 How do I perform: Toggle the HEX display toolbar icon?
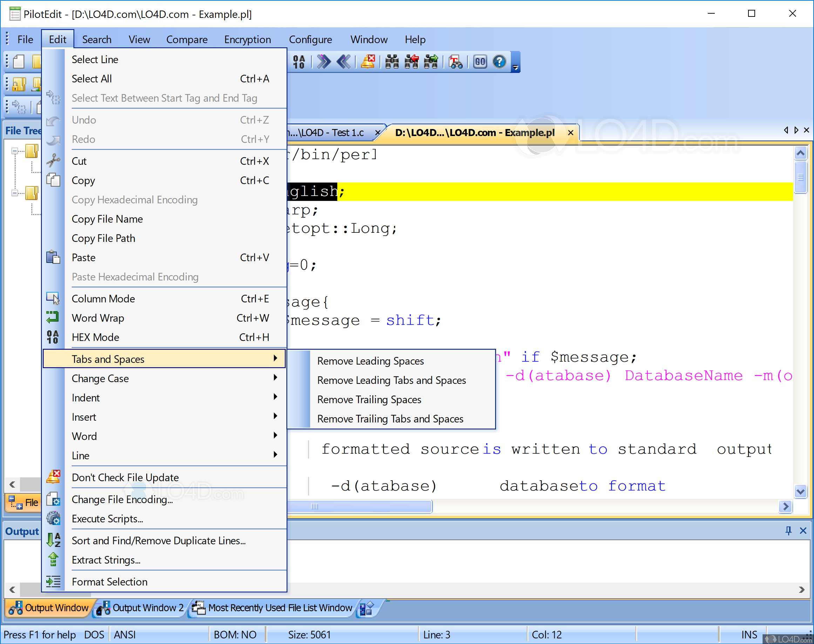[299, 61]
